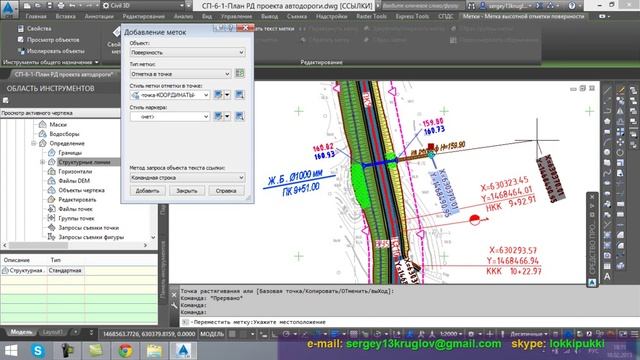
Task: Open the 'Объект' dropdown showing 'Поверхность'
Action: tap(187, 52)
